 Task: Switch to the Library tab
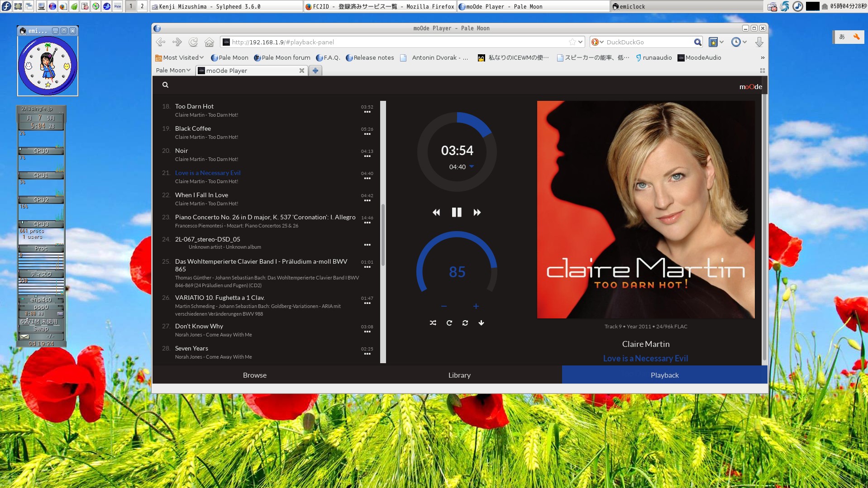point(459,375)
